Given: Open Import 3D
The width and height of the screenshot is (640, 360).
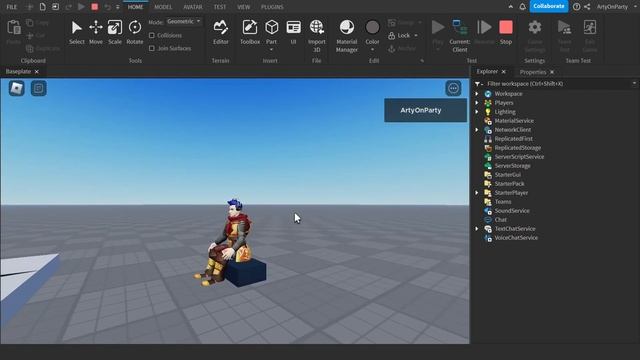Looking at the screenshot, I should click(x=317, y=36).
